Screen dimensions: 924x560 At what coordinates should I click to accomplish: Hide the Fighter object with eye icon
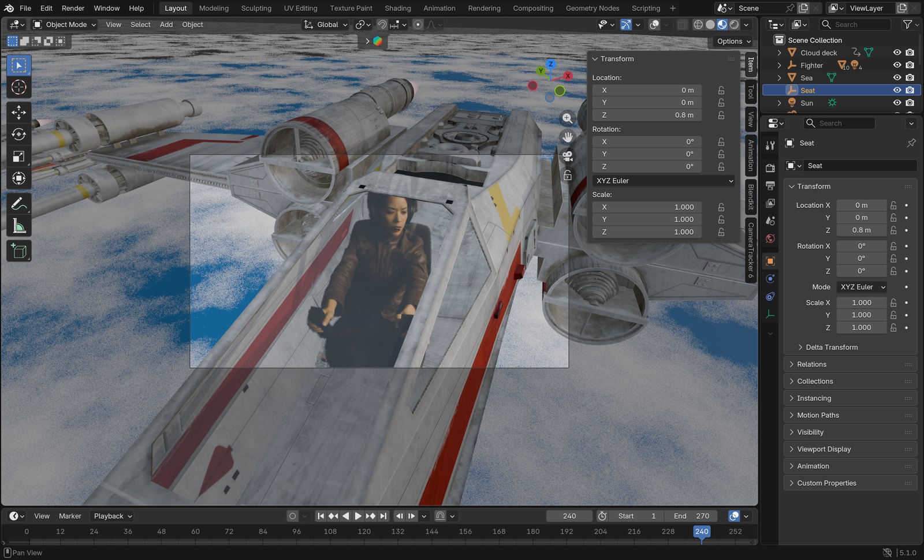[897, 65]
